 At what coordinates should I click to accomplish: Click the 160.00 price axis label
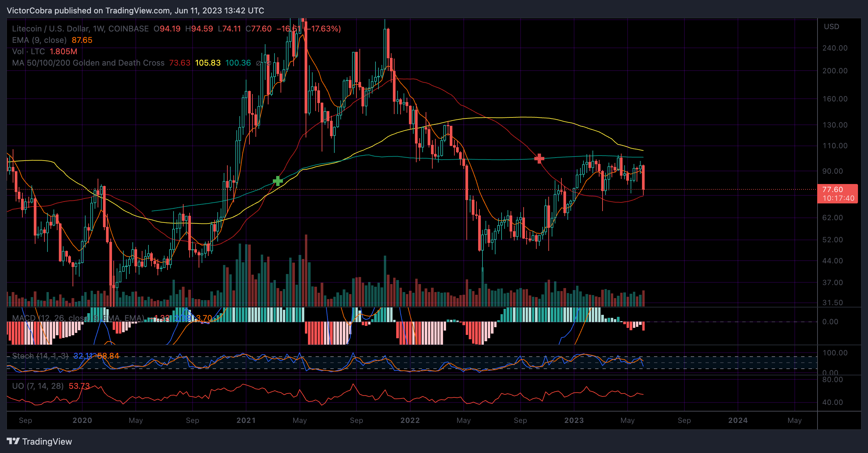[835, 99]
